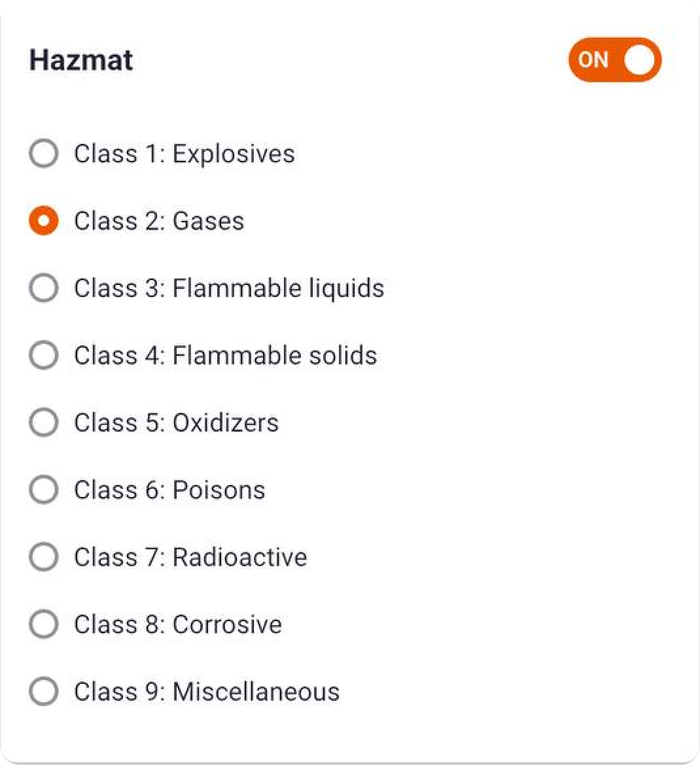
Task: Click the 'Class 6: Poisons' label text
Action: coord(170,490)
